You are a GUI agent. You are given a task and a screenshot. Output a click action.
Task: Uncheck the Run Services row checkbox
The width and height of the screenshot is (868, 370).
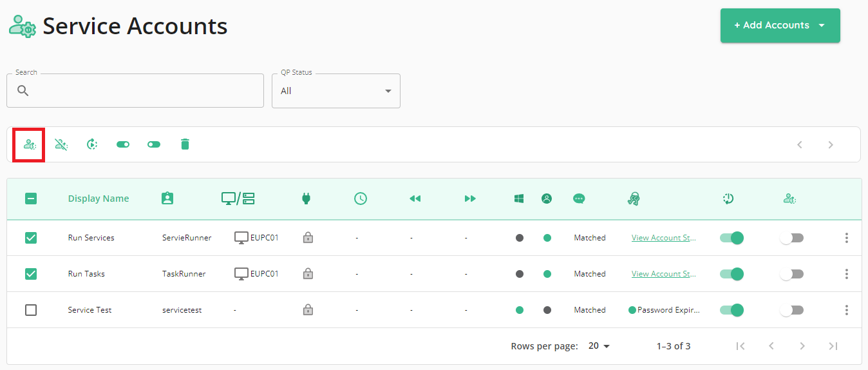pos(31,238)
